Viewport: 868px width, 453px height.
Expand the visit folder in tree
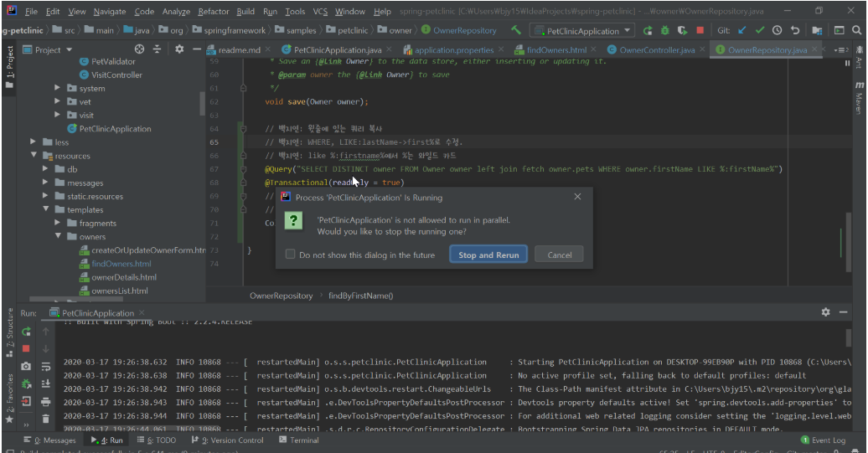(57, 115)
